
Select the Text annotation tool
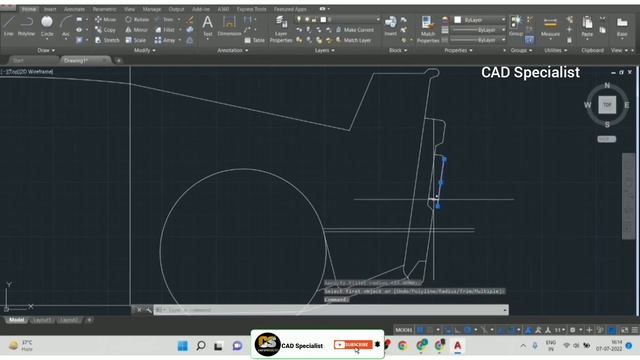tap(207, 26)
